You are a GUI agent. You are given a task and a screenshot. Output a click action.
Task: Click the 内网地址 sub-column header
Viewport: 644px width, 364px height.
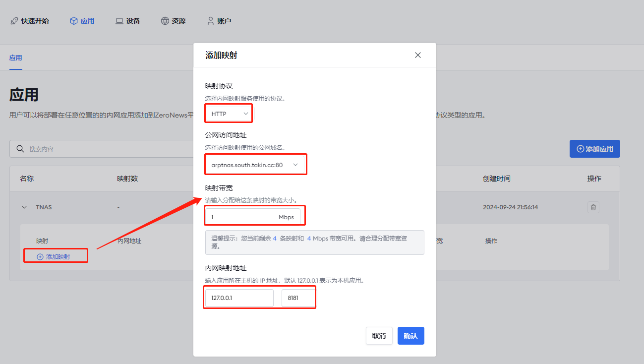129,241
